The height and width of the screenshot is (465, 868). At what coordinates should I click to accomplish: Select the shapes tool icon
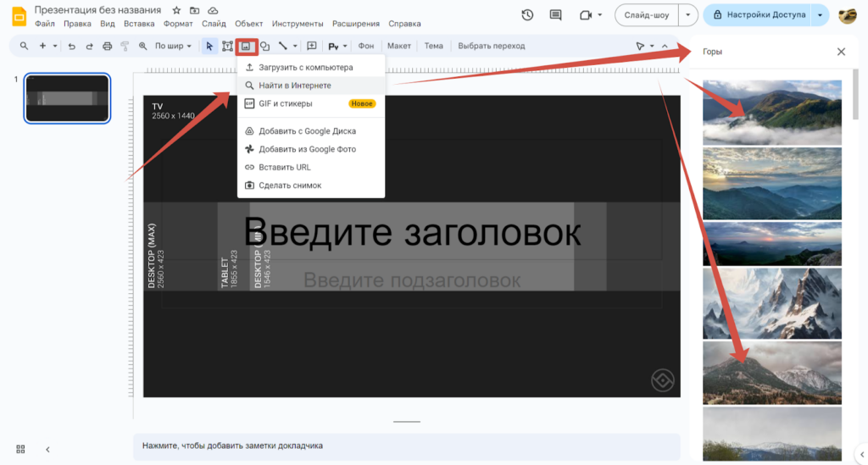point(265,47)
